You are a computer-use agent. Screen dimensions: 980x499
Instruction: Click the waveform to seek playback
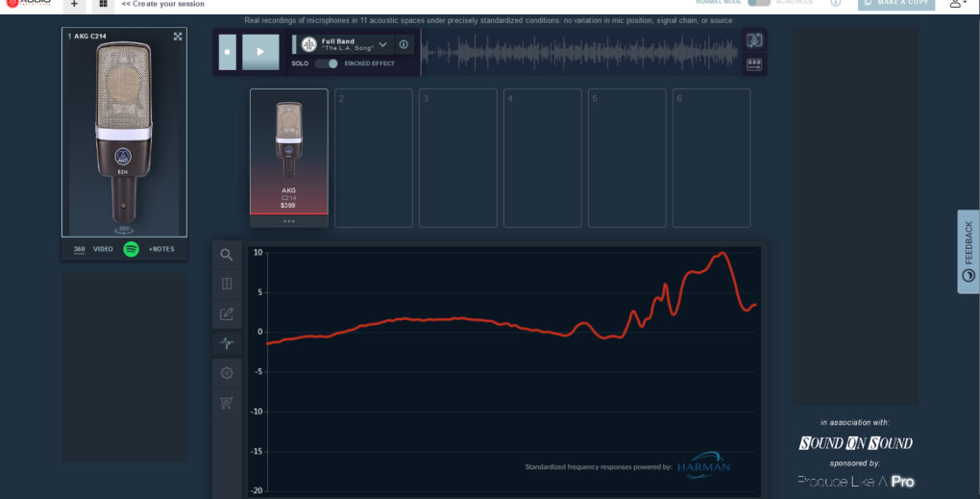pos(580,52)
